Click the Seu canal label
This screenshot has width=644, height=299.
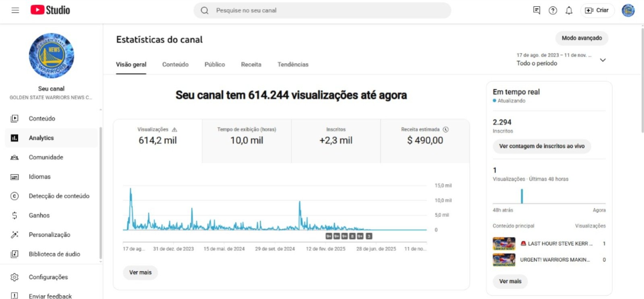(51, 89)
